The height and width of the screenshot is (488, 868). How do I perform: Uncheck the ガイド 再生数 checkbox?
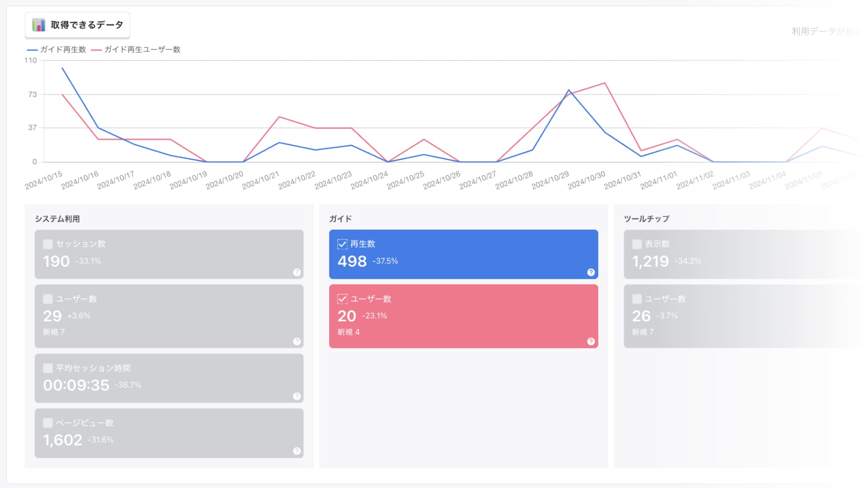(342, 244)
